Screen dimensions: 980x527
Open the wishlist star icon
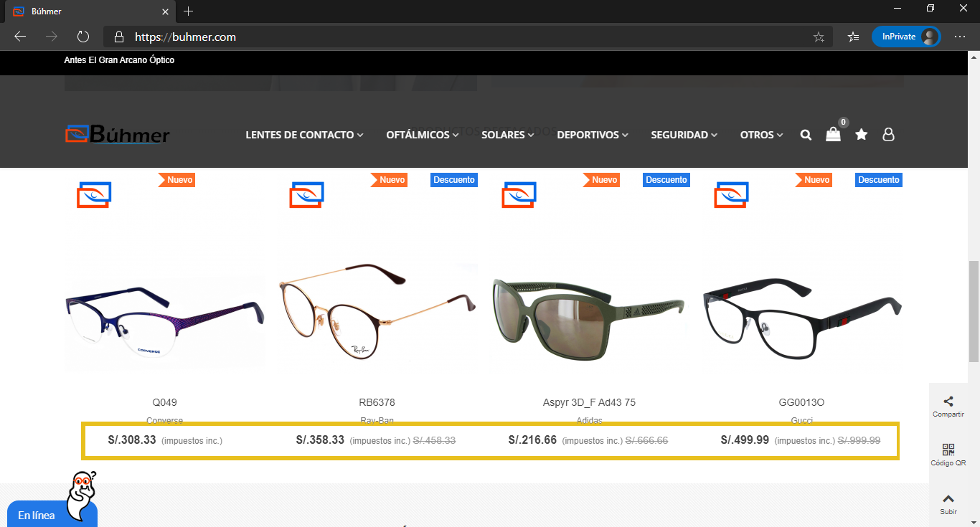(x=861, y=134)
